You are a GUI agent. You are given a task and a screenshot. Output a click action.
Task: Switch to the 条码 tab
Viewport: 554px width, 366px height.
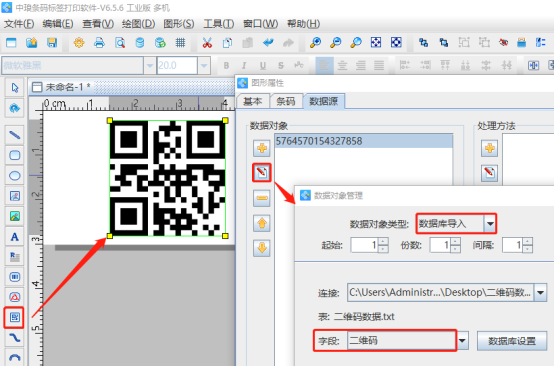coord(285,101)
